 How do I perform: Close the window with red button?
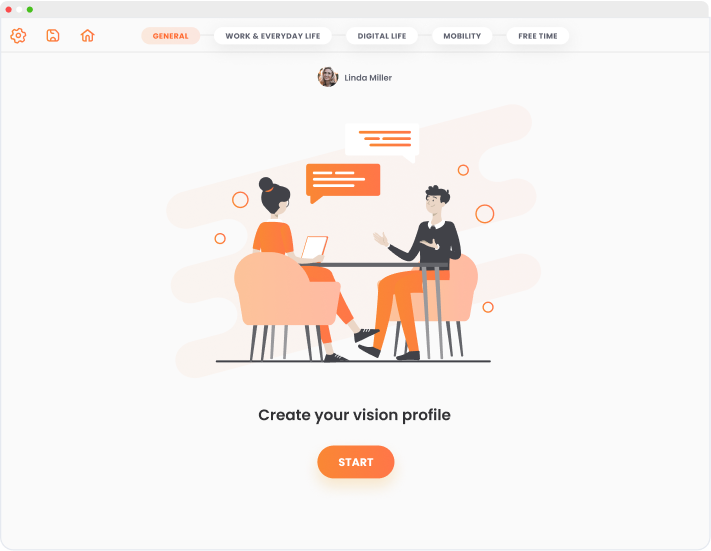tap(9, 10)
